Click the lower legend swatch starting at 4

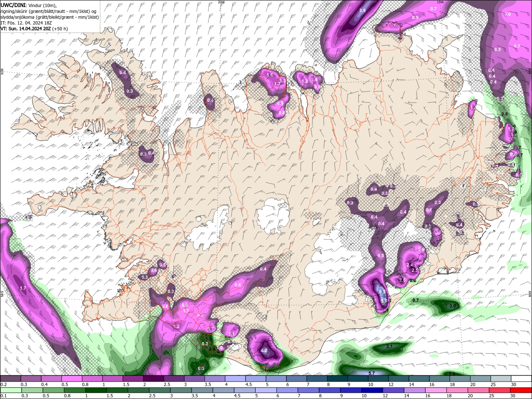[224, 390]
